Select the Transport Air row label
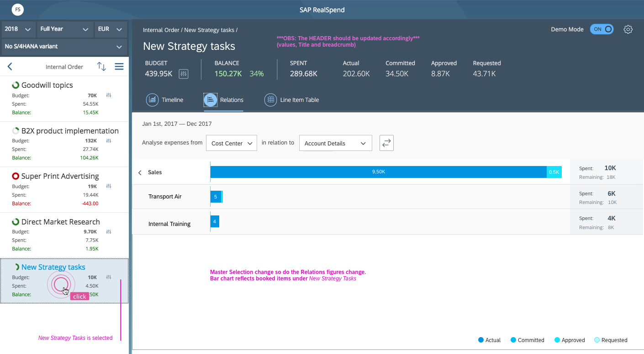 click(165, 197)
